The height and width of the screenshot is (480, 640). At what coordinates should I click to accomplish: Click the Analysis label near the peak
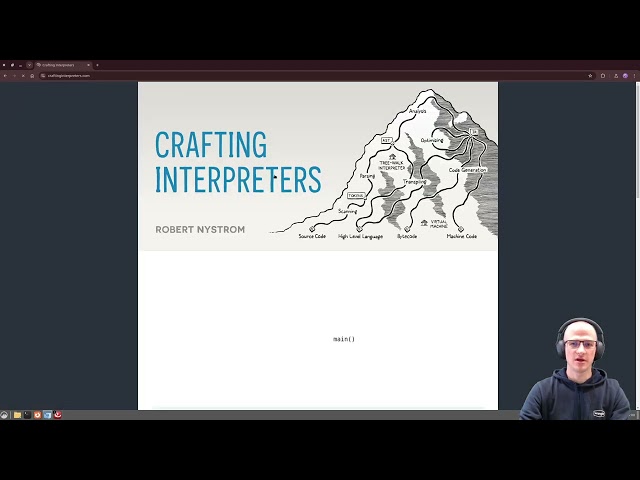point(418,111)
